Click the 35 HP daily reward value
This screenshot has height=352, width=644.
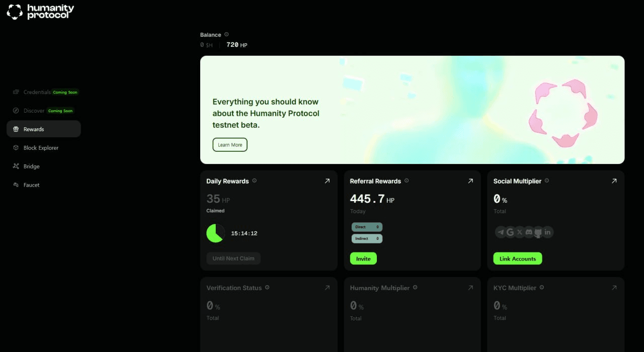[218, 199]
